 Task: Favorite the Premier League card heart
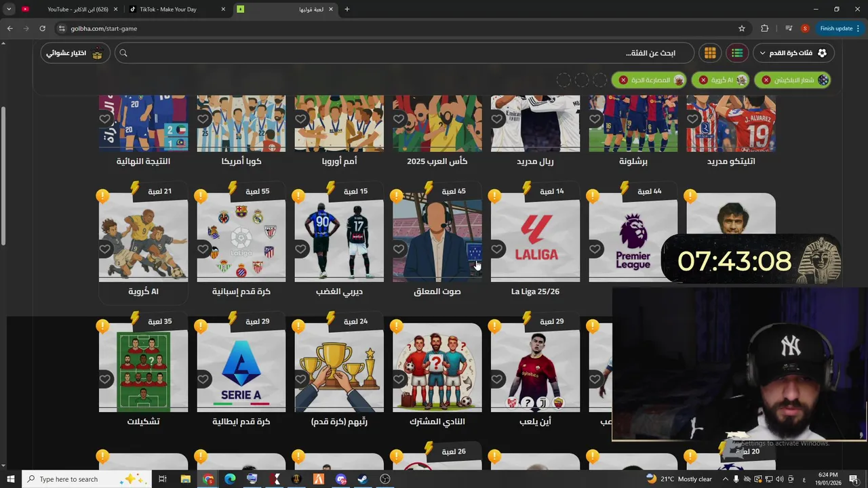pyautogui.click(x=595, y=249)
